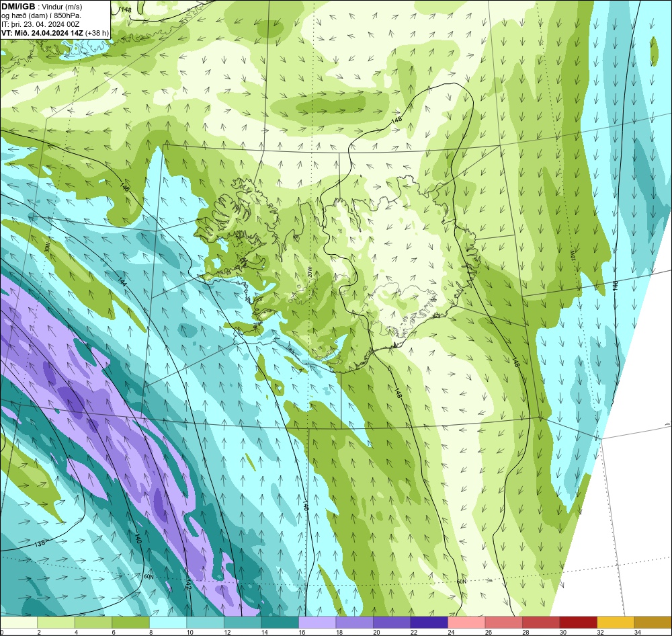Pick the medium green 4–6 m/s legend swatch
Image resolution: width=672 pixels, height=636 pixels.
pyautogui.click(x=93, y=622)
